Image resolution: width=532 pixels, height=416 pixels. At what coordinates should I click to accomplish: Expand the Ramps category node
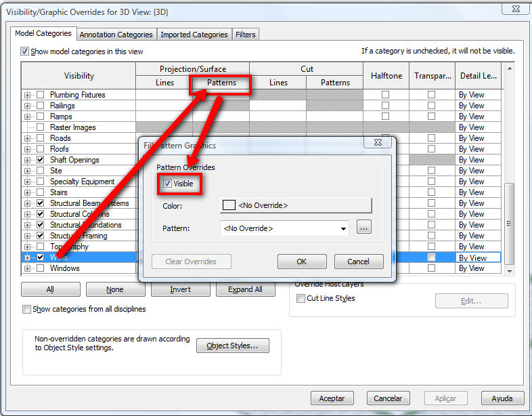coord(28,117)
